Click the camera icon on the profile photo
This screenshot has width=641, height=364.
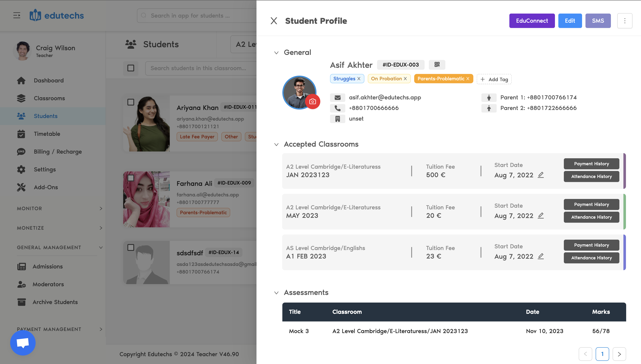tap(312, 101)
